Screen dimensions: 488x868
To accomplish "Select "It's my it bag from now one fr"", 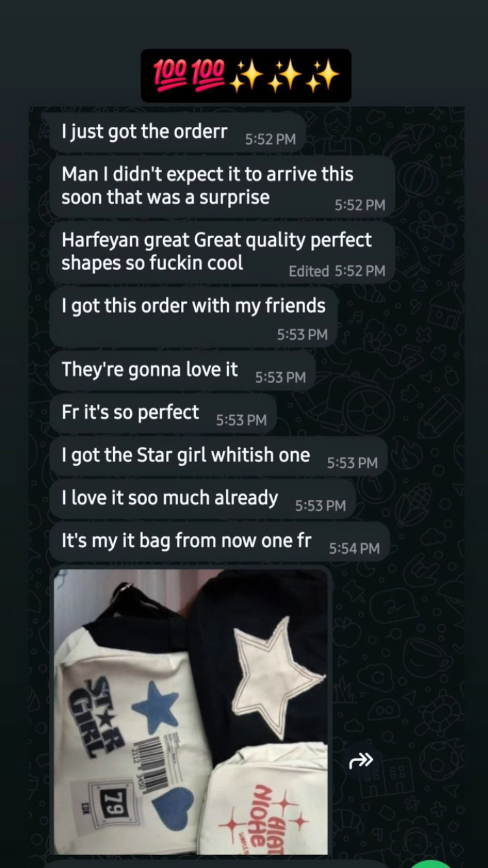I will 219,541.
